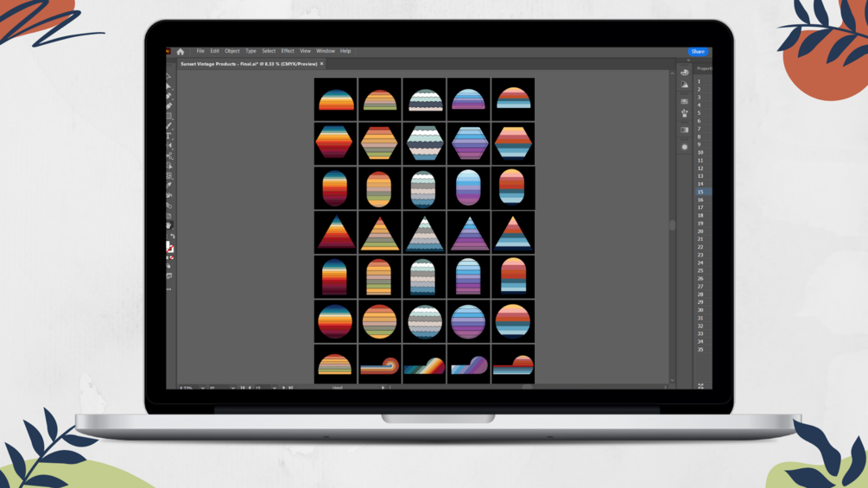This screenshot has height=488, width=868.
Task: Open the Window menu
Action: (326, 51)
